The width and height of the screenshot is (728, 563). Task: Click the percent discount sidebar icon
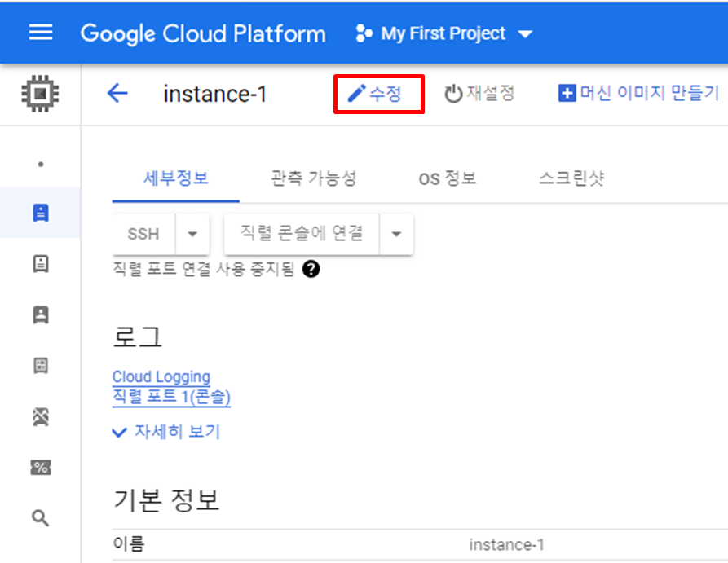(41, 468)
